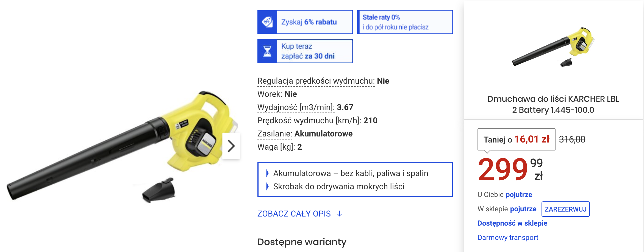
Task: Click the 'Dostępność w sklepie' link
Action: click(512, 223)
